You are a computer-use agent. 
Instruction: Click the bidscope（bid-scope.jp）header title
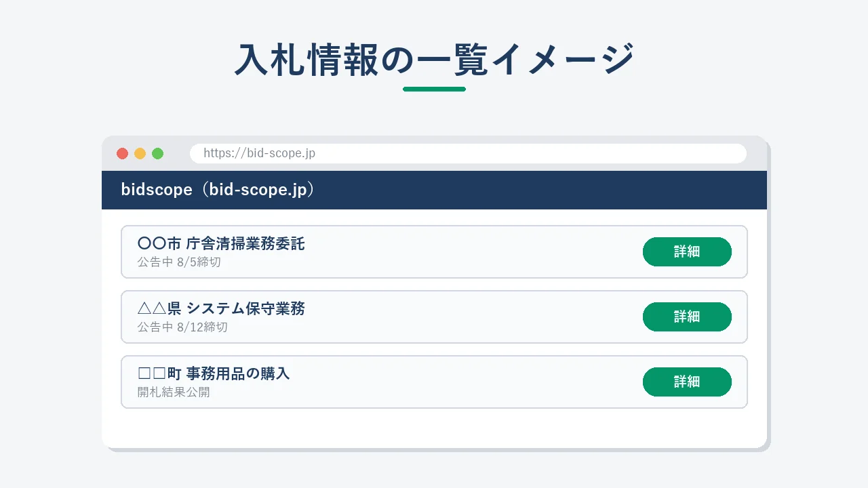coord(218,190)
